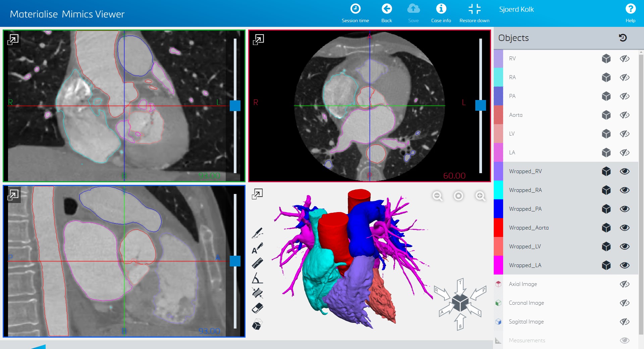Click the coronal view slice slider handle
644x349 pixels.
(235, 106)
